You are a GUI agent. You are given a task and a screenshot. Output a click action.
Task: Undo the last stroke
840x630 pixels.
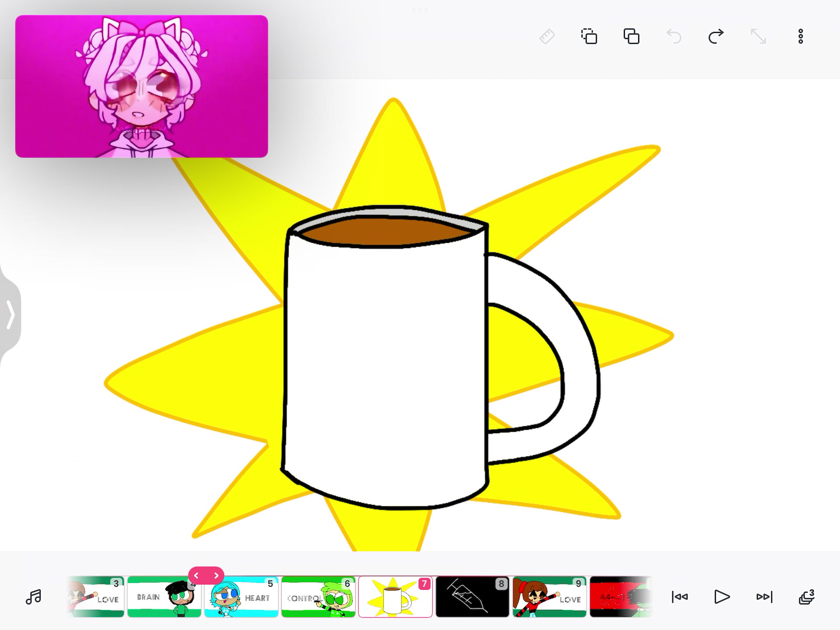(x=674, y=36)
